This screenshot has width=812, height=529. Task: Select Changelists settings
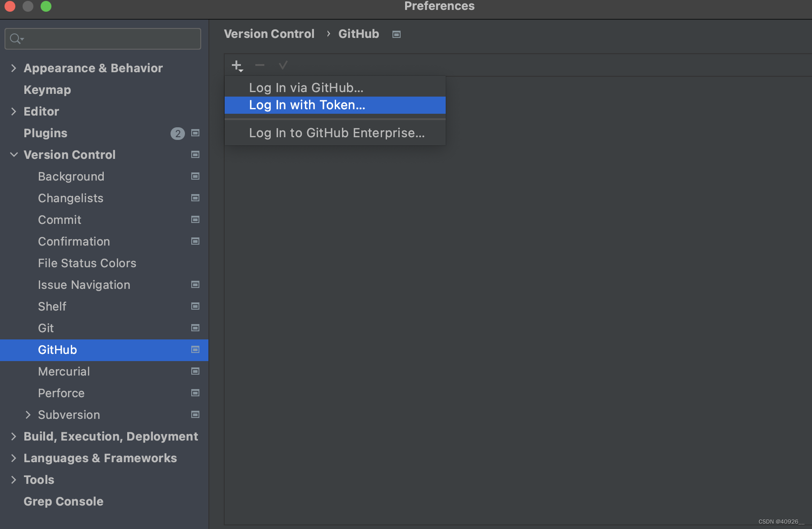point(71,198)
